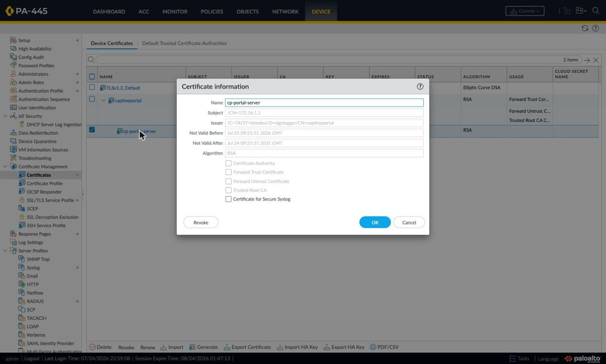Image resolution: width=606 pixels, height=364 pixels.
Task: Switch to the MONITOR tab
Action: [x=175, y=11]
